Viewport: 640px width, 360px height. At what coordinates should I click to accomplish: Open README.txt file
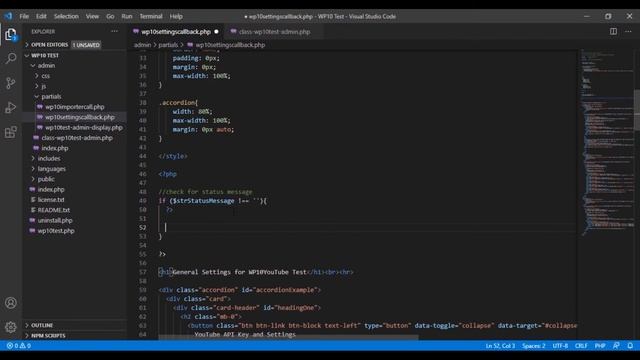click(53, 210)
